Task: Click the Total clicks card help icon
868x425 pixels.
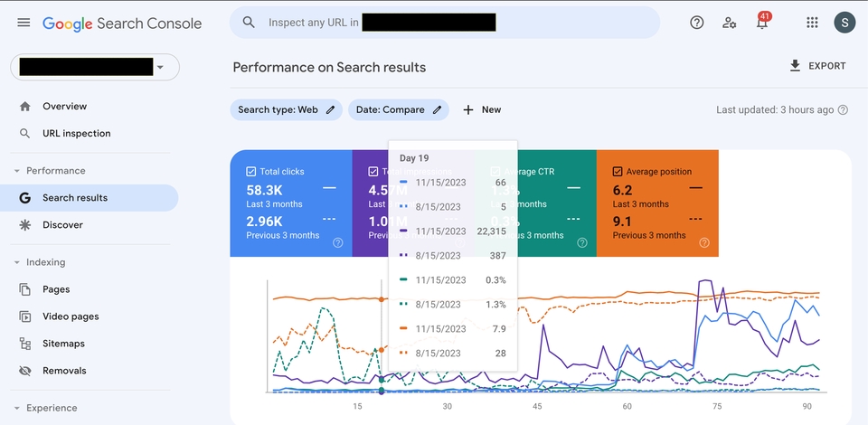Action: tap(338, 242)
